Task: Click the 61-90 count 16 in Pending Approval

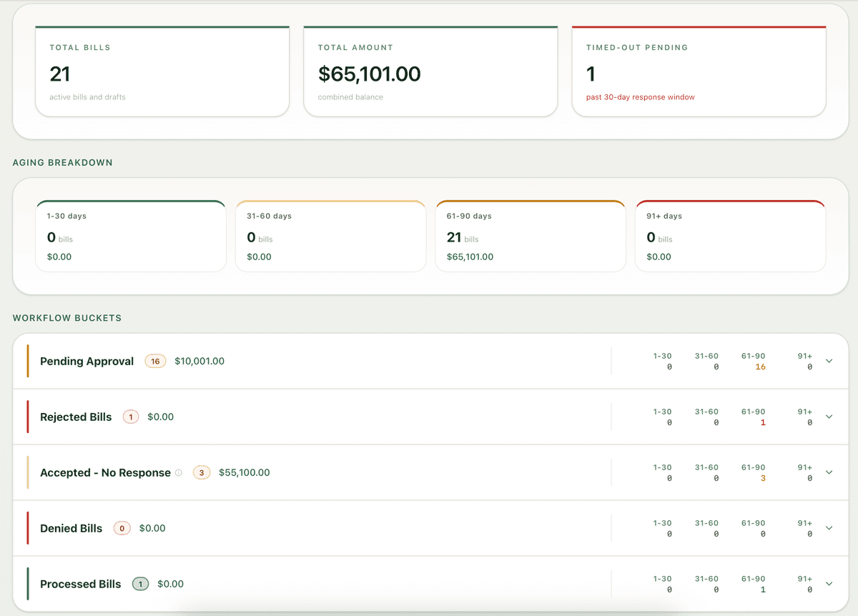Action: point(760,367)
